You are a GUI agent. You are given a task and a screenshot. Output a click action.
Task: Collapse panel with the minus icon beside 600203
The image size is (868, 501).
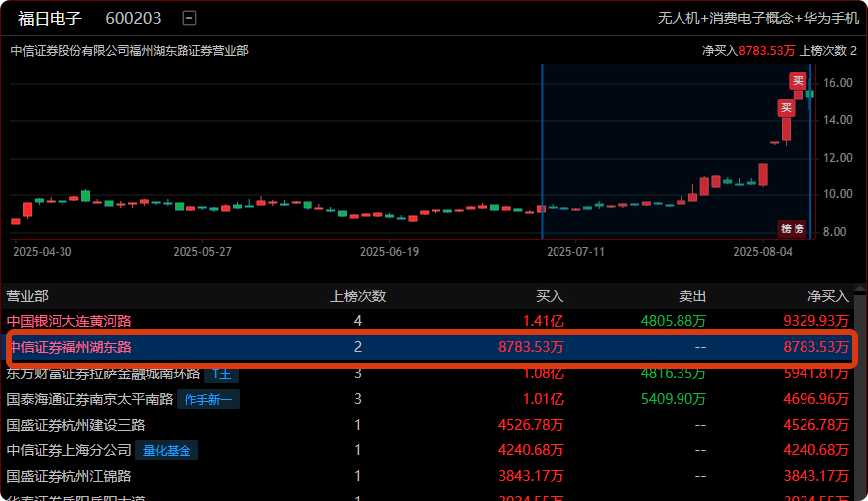tap(189, 18)
